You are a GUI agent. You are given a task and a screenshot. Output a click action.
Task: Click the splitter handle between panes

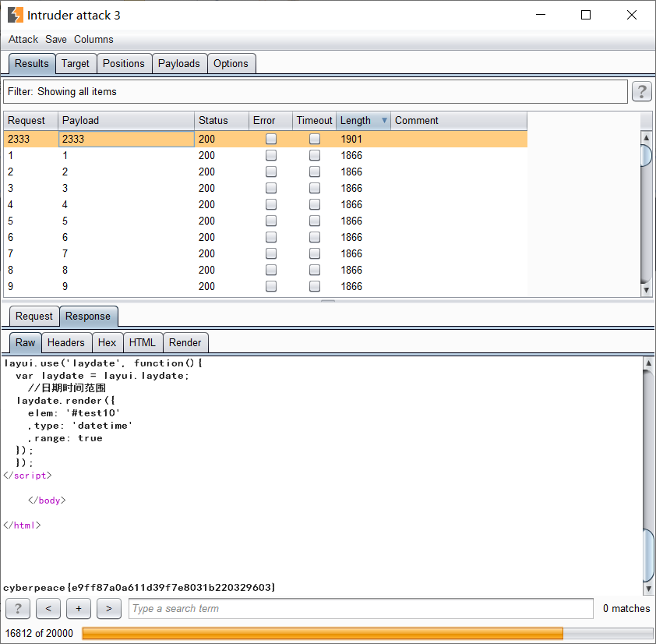pos(328,301)
